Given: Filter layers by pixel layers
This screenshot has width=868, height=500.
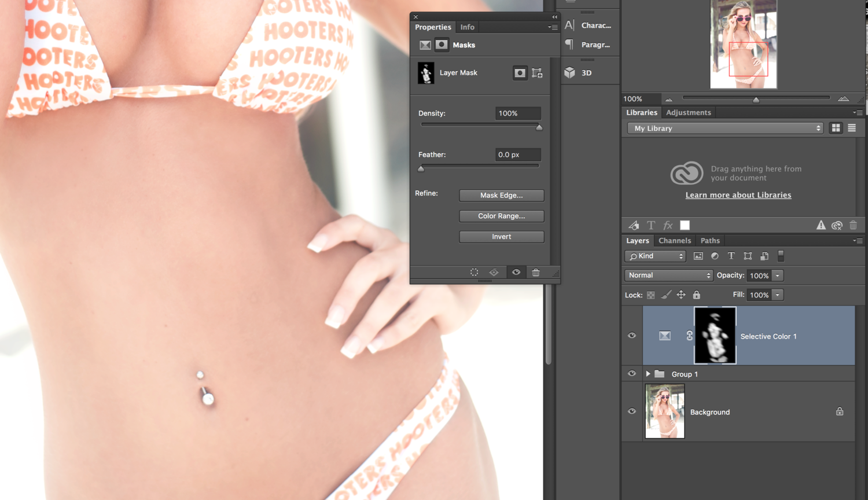Looking at the screenshot, I should coord(698,256).
